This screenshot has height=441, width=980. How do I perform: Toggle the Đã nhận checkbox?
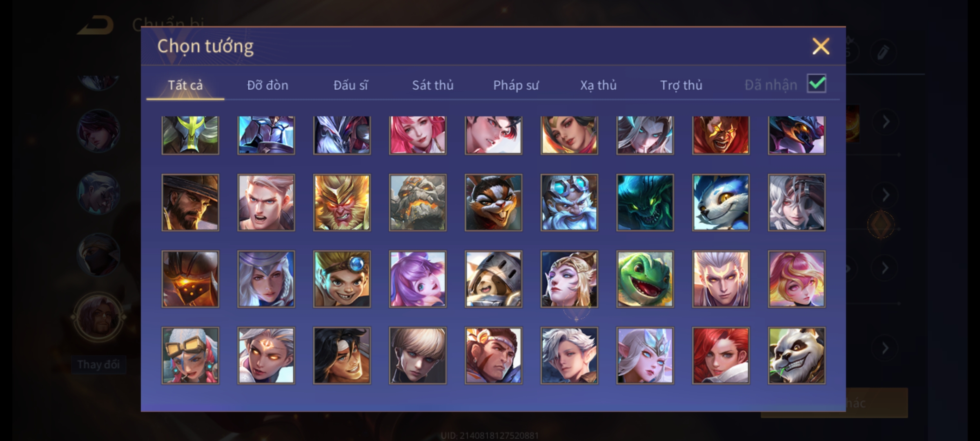[817, 84]
